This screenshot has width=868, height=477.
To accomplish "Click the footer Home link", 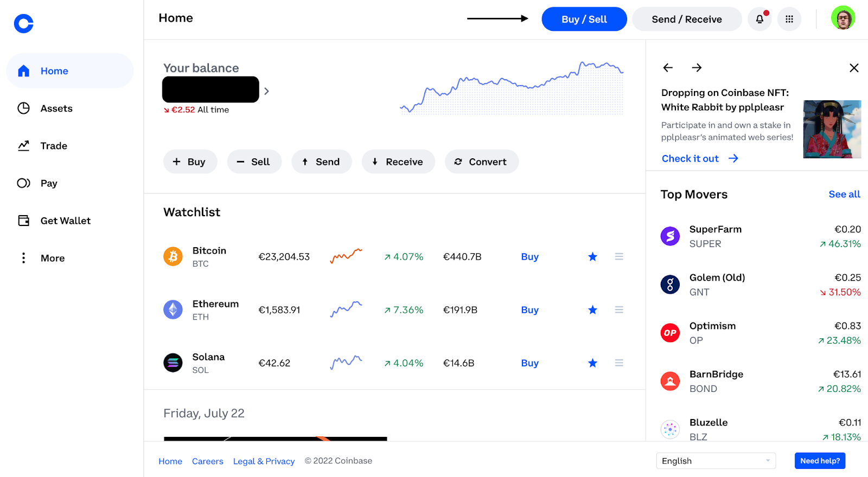I will tap(170, 461).
